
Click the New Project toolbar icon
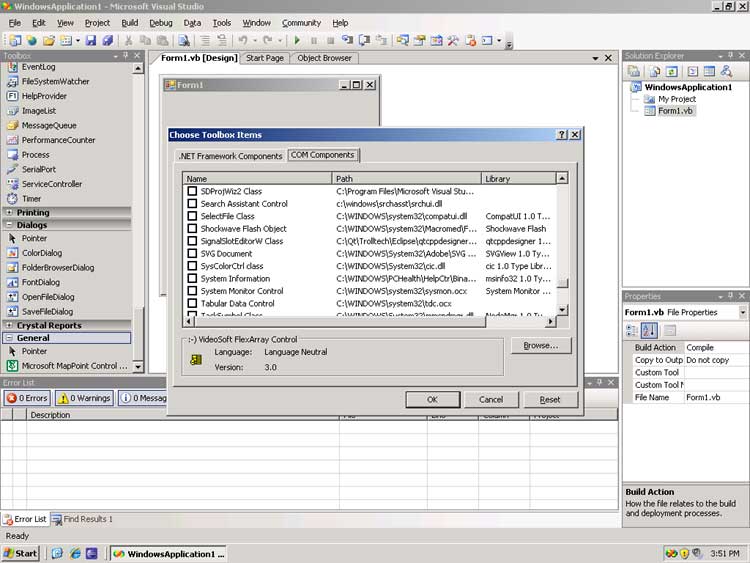click(14, 41)
